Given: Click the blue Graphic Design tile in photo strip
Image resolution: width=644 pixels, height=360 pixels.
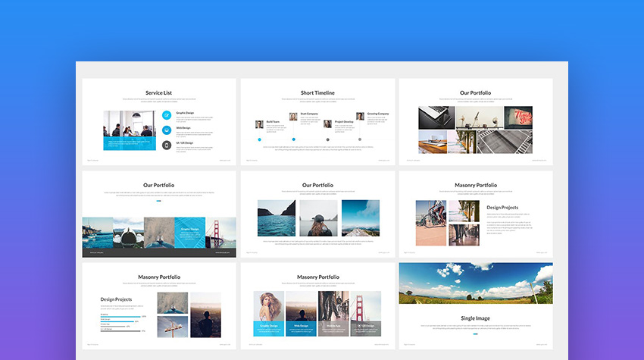Looking at the screenshot, I should pos(189,233).
